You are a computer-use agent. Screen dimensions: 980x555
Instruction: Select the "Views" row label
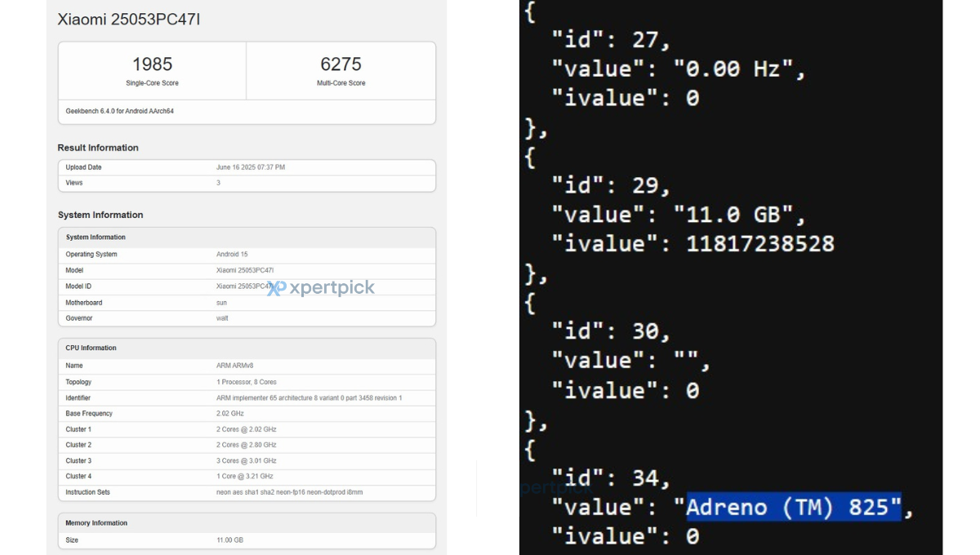(x=74, y=183)
